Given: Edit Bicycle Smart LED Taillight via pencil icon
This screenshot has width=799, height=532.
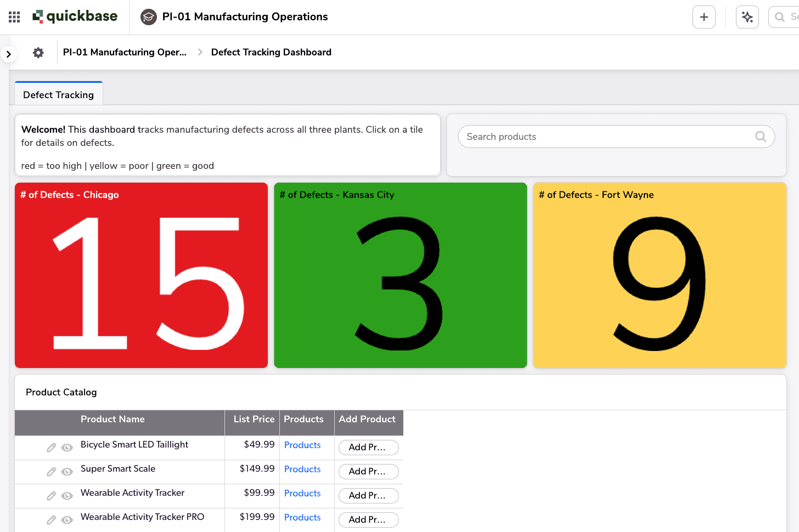Looking at the screenshot, I should tap(51, 448).
